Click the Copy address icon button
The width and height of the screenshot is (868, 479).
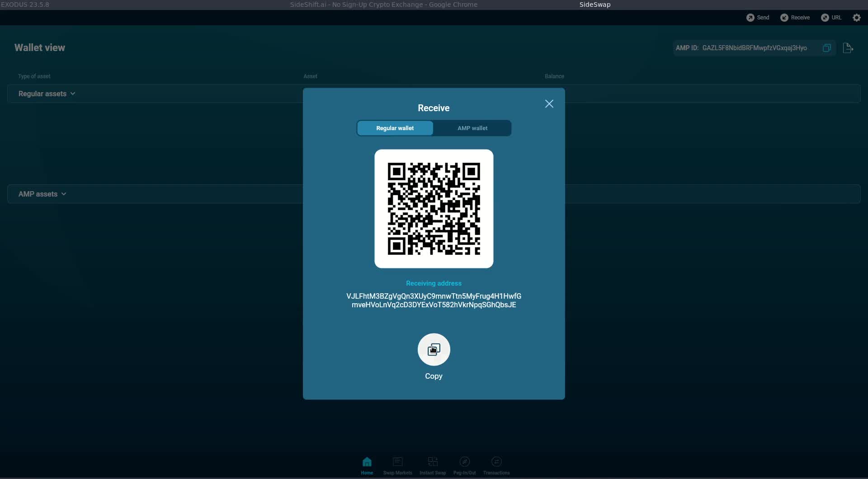pos(434,349)
